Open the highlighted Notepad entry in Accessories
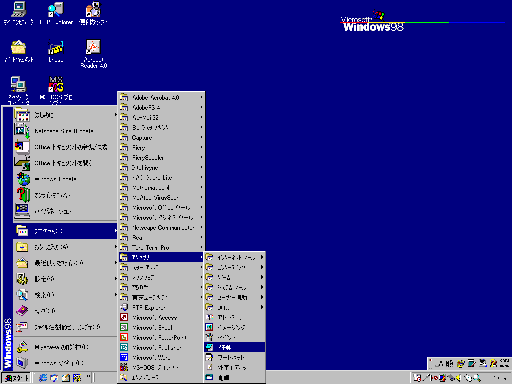Image resolution: width=512 pixels, height=384 pixels. 234,347
